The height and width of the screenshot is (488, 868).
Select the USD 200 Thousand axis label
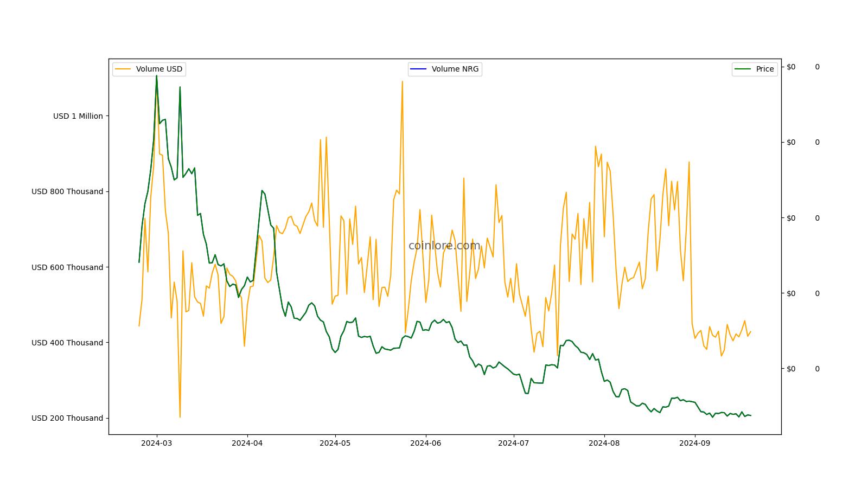coord(67,418)
